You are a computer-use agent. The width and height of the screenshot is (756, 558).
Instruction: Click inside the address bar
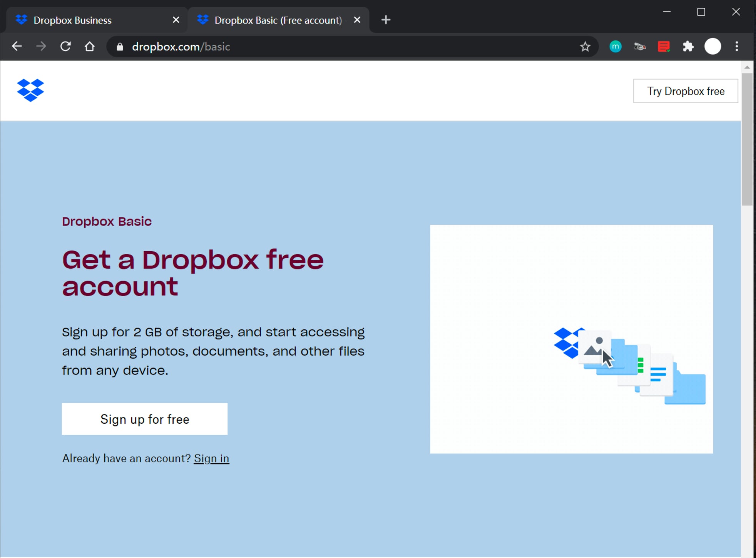tap(269, 47)
